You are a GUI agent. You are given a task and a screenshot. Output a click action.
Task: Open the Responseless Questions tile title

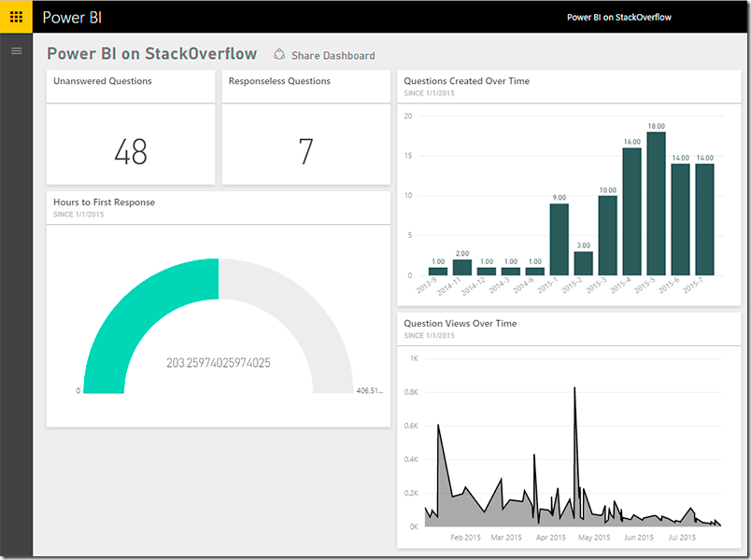click(279, 81)
